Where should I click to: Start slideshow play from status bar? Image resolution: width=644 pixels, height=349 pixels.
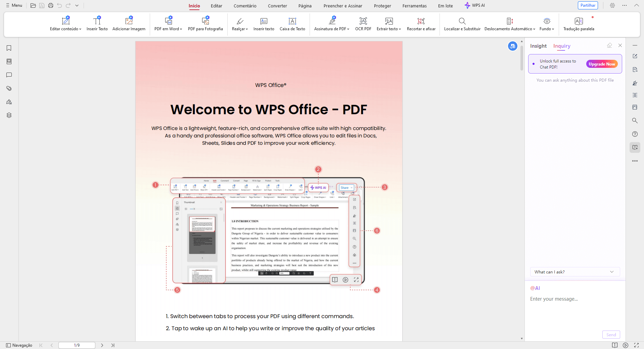coord(626,345)
